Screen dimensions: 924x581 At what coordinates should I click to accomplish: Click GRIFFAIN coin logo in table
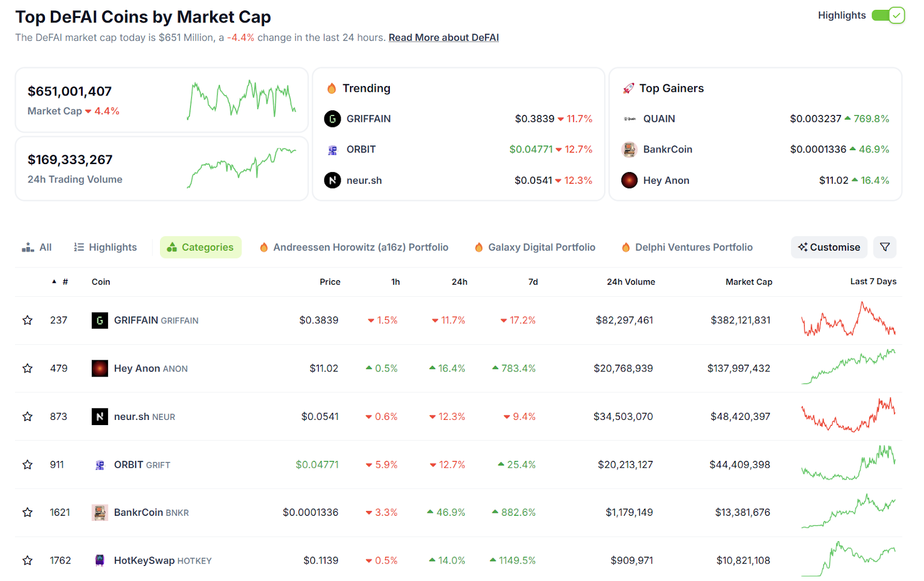tap(100, 320)
